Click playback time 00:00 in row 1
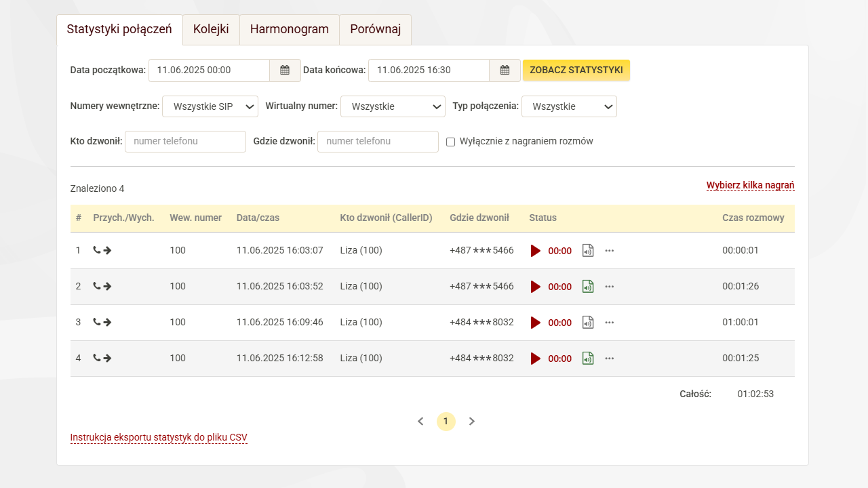 [x=560, y=251]
